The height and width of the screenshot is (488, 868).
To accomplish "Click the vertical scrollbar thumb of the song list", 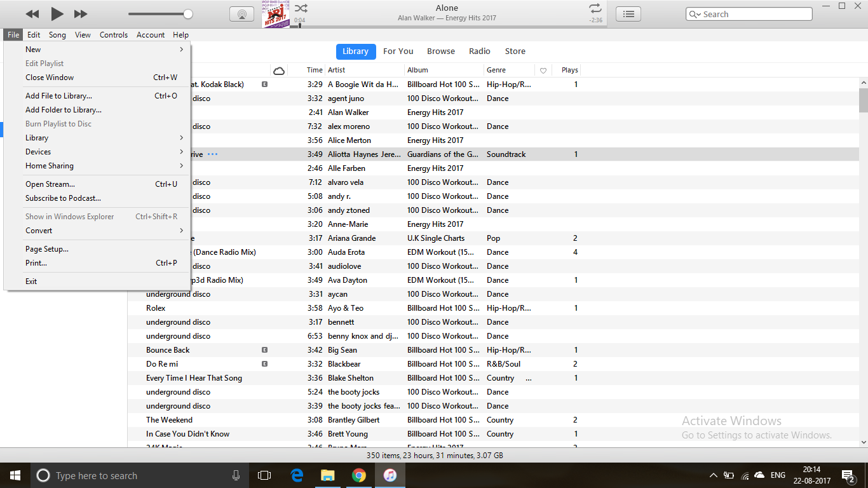I will coord(864,100).
